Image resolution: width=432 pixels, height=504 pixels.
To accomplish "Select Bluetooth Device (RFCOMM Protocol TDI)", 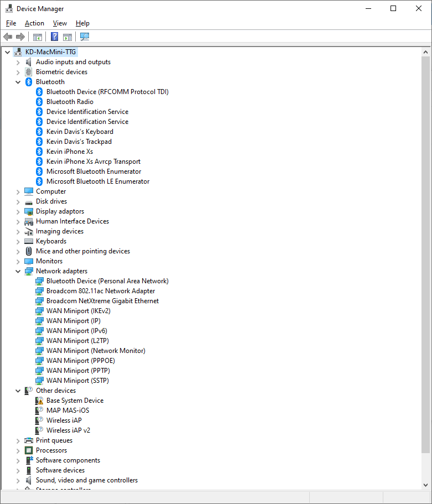I will click(x=107, y=92).
